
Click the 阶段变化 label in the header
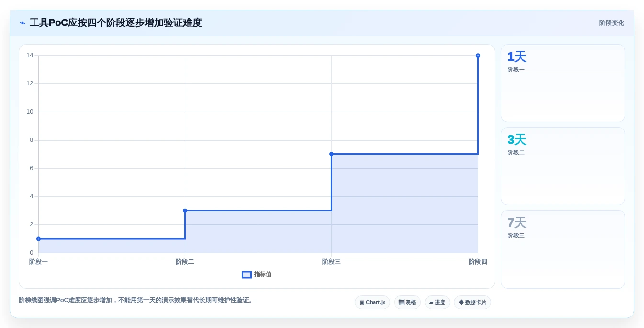tap(611, 23)
